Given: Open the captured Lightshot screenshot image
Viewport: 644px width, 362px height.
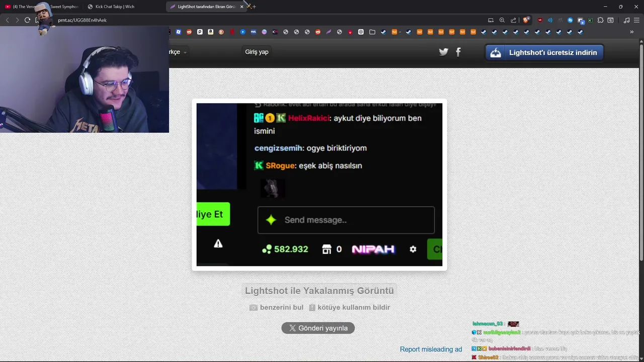Looking at the screenshot, I should pos(319,185).
